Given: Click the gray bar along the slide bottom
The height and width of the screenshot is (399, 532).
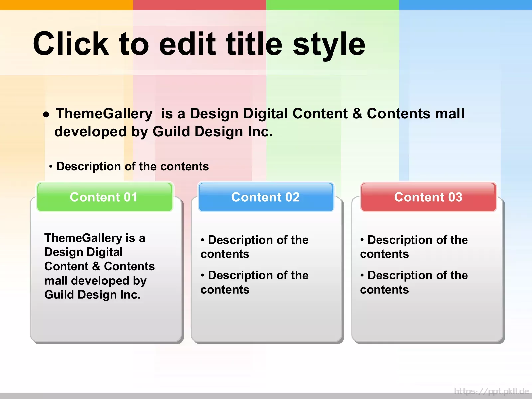Looking at the screenshot, I should [233, 396].
